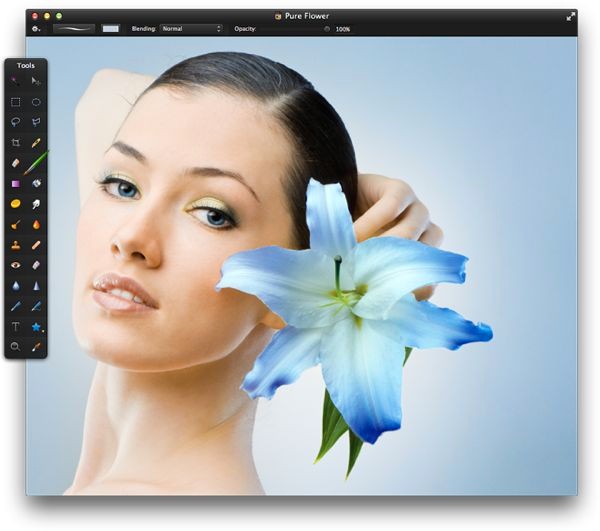Select the Sharpen cone tool
Screen dimensions: 600x531
[36, 286]
